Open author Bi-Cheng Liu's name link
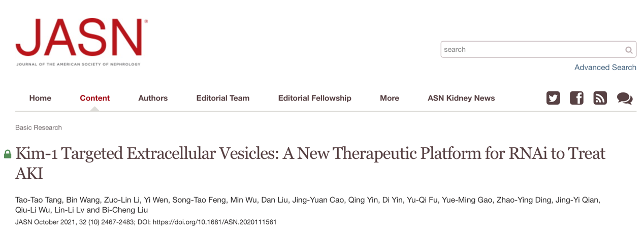The height and width of the screenshot is (230, 644). 124,210
